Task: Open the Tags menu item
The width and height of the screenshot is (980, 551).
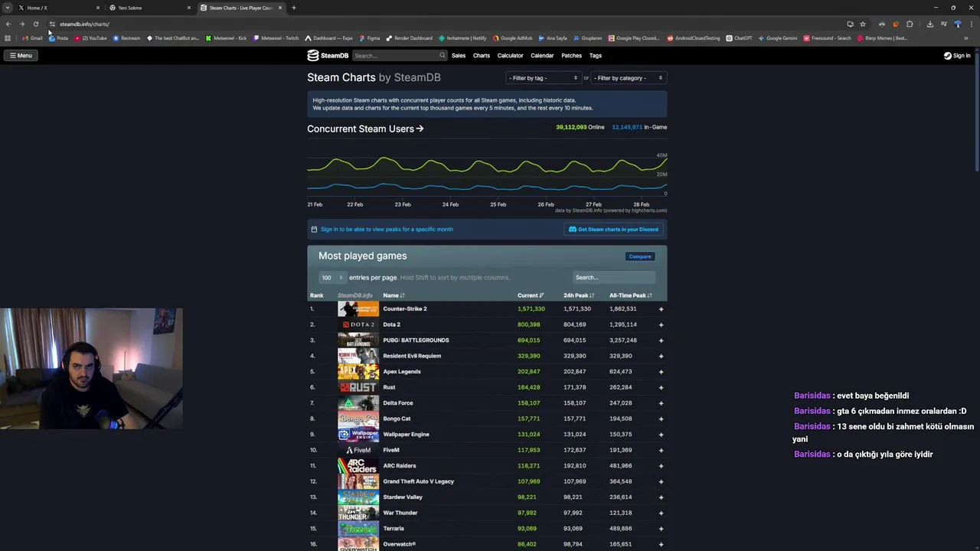Action: pyautogui.click(x=595, y=55)
